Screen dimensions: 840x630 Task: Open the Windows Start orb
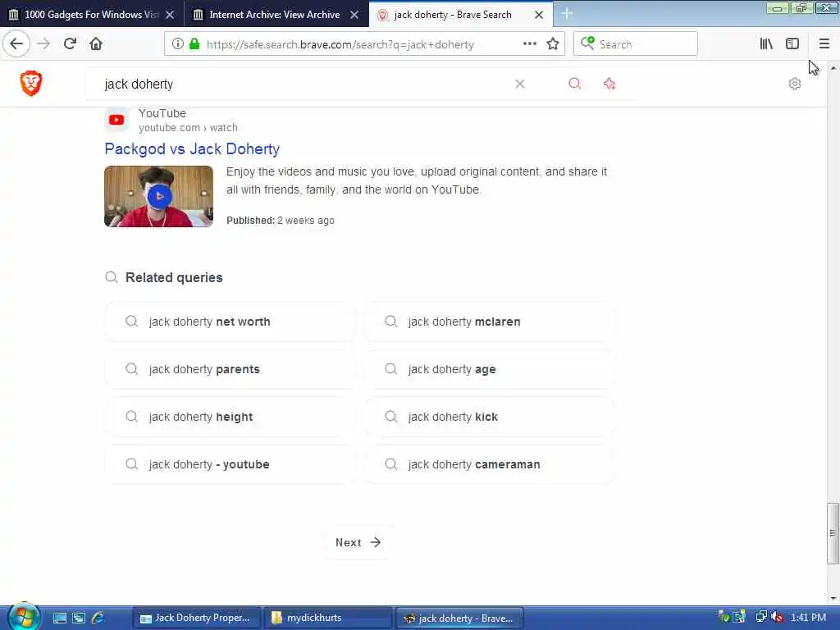(x=22, y=617)
